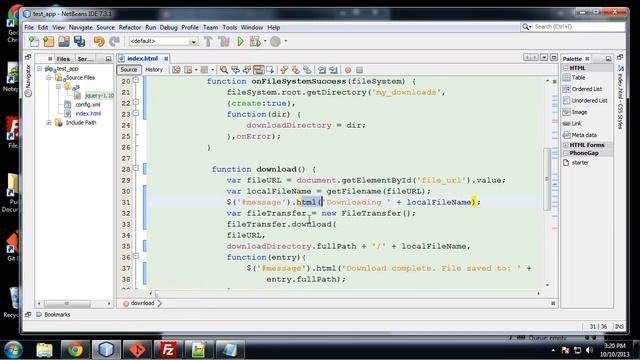
Task: Toggle the Rectangular Selection icon
Action: (270, 70)
